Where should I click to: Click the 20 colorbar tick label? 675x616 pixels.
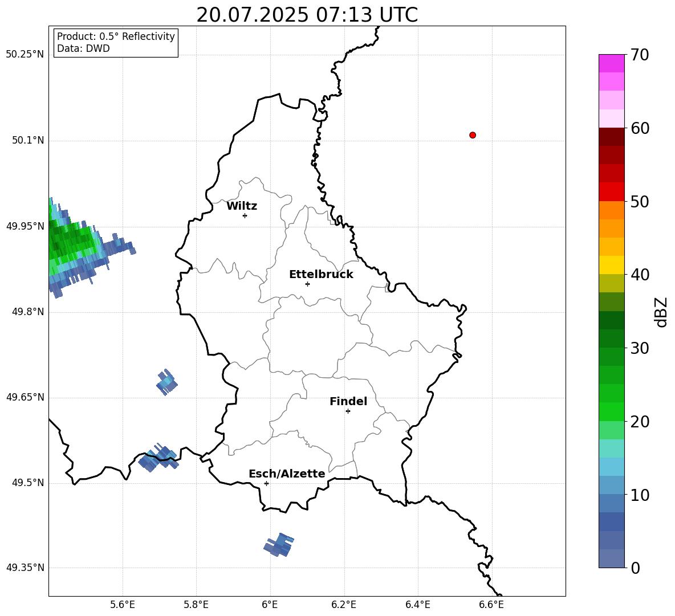click(640, 422)
